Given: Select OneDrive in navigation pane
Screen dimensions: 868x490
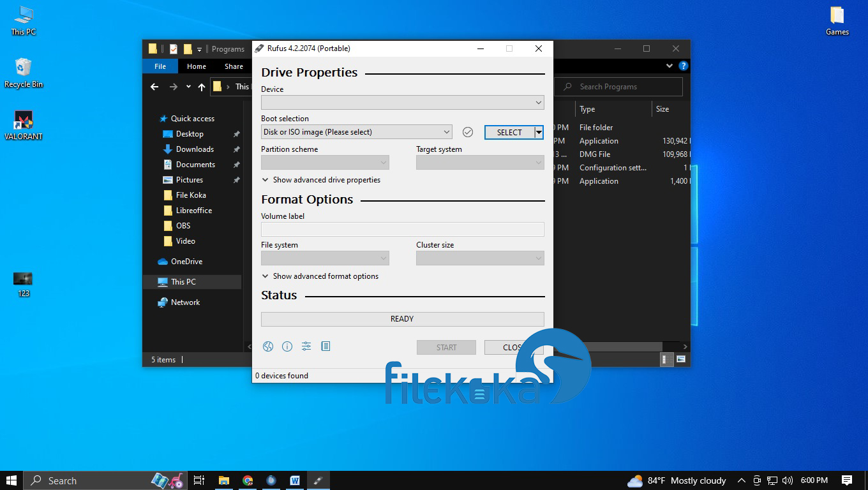Looking at the screenshot, I should point(186,262).
